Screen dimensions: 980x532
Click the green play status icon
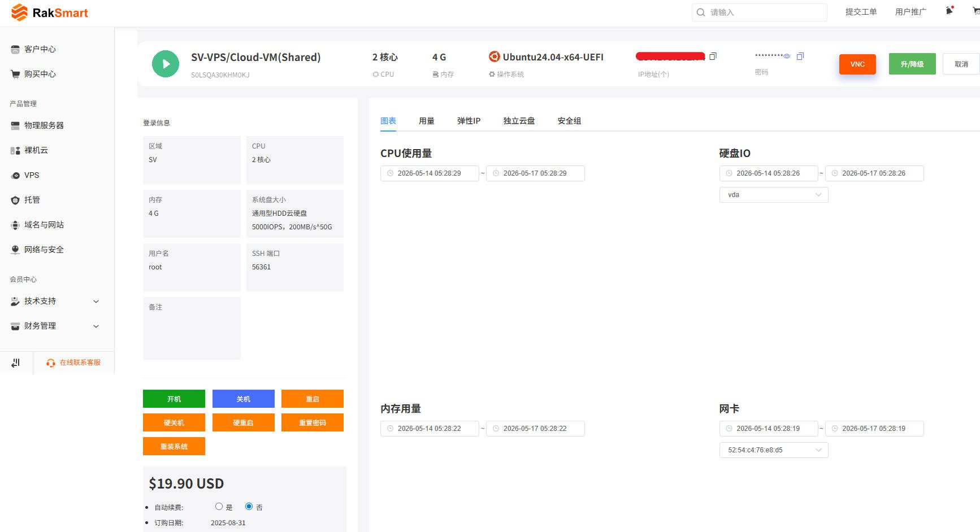[166, 64]
